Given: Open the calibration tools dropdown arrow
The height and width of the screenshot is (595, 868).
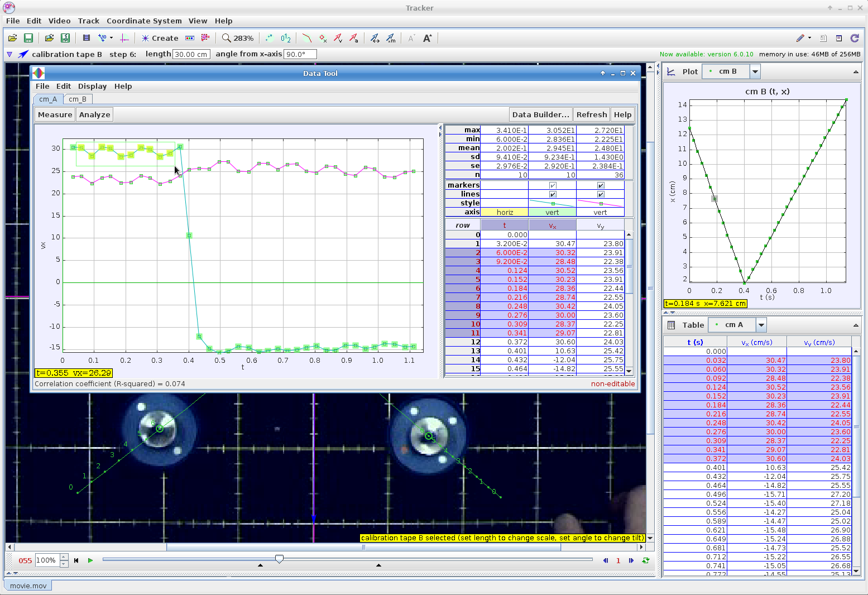Looking at the screenshot, I should [112, 38].
